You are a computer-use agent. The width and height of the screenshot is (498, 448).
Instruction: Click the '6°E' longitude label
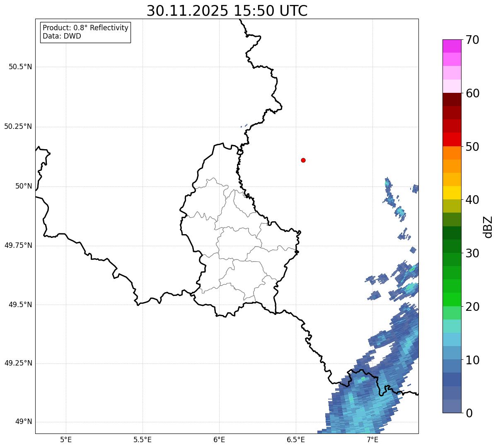pyautogui.click(x=219, y=439)
